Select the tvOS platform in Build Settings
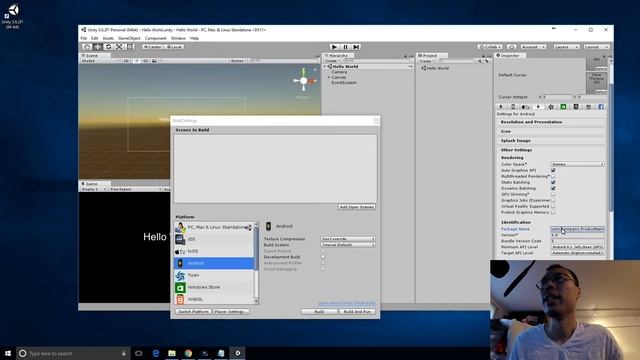Viewport: 640px width, 360px height. (x=214, y=251)
